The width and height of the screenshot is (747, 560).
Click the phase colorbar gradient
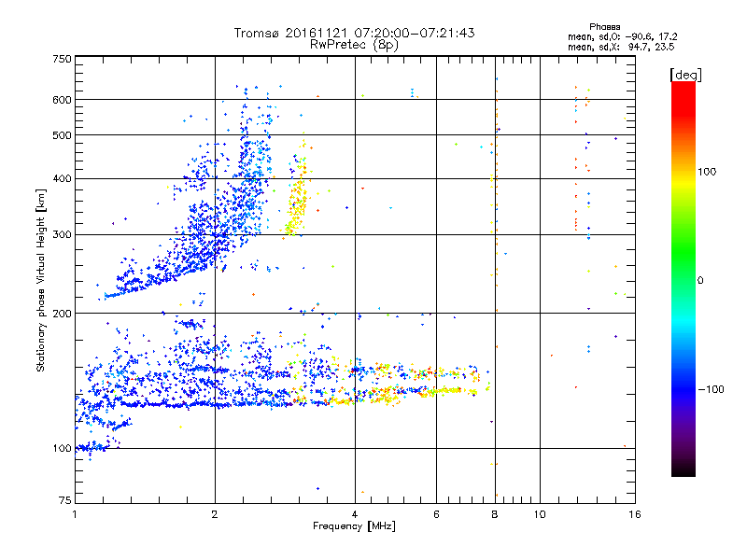[x=684, y=279]
